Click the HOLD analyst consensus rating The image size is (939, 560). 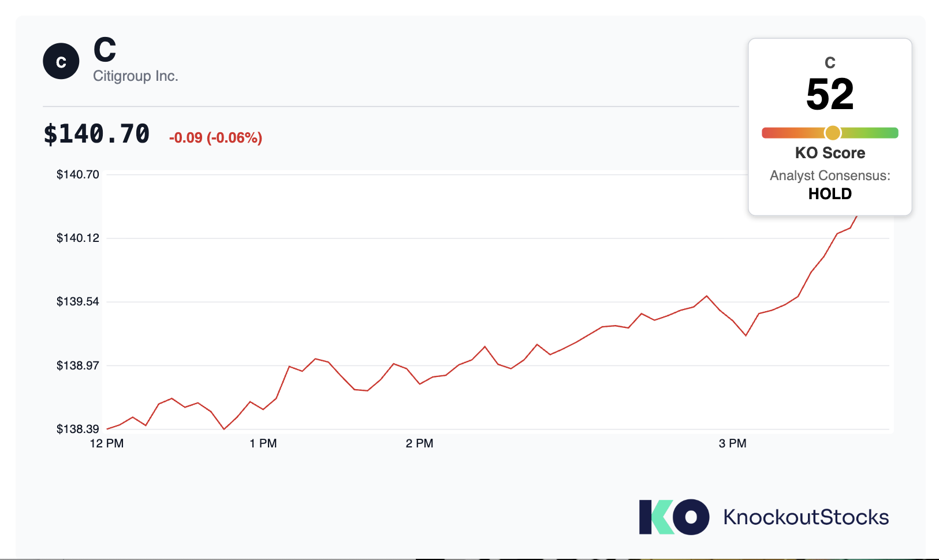pos(830,194)
